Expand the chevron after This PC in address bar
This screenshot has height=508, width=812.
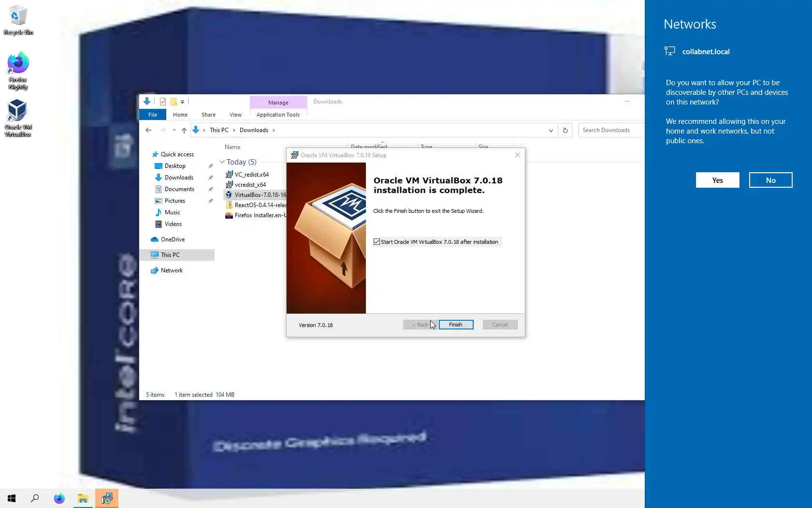coord(234,130)
